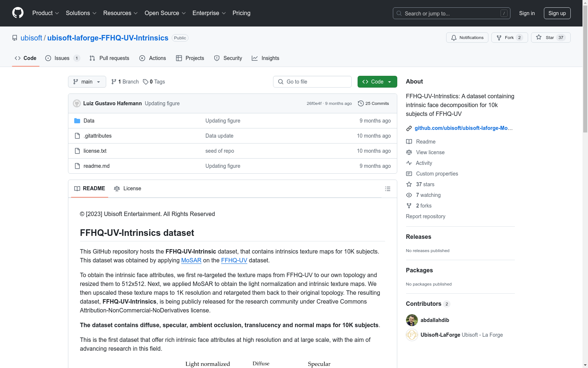Open the ubisoft-laforge-FFHQ-UV-Intrinsics repo link
Image resolution: width=588 pixels, height=368 pixels.
108,38
